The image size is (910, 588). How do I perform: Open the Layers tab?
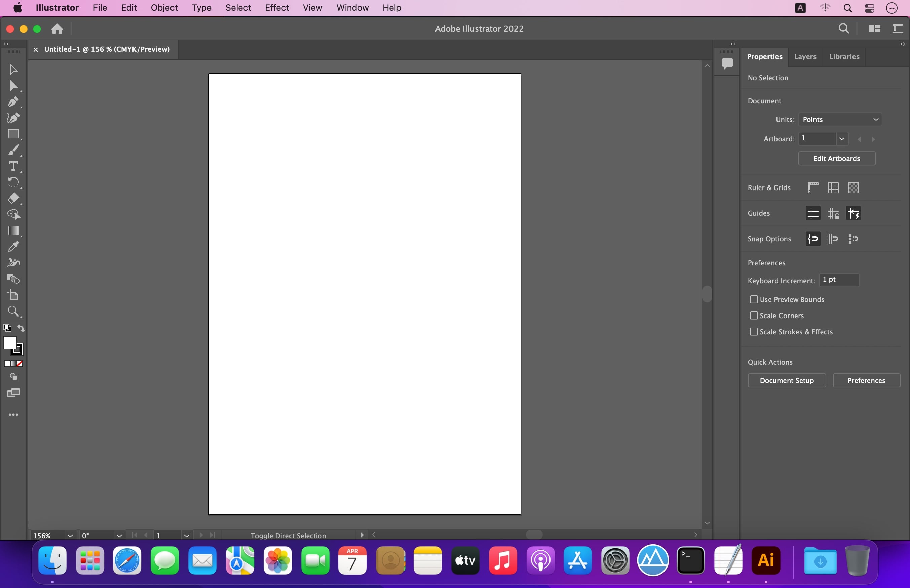(x=805, y=56)
